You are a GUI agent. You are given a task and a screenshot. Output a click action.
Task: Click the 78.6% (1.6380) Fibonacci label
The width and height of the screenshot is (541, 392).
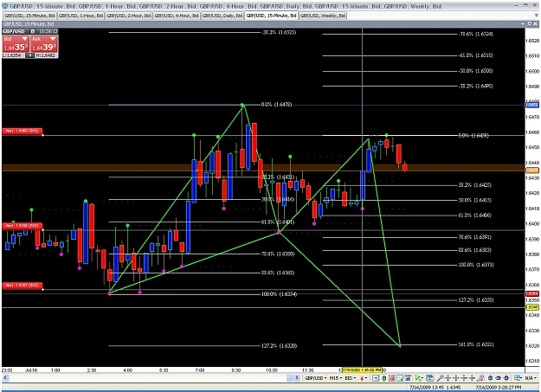(x=278, y=254)
